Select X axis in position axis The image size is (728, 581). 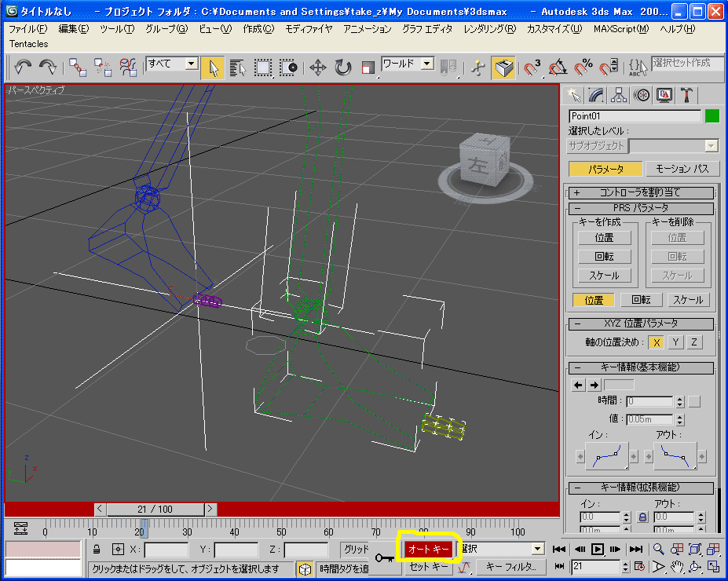[x=656, y=342]
